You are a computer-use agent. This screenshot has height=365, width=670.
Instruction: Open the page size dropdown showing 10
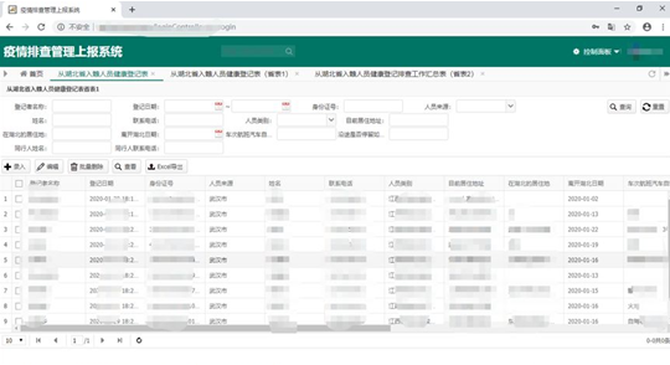point(14,341)
